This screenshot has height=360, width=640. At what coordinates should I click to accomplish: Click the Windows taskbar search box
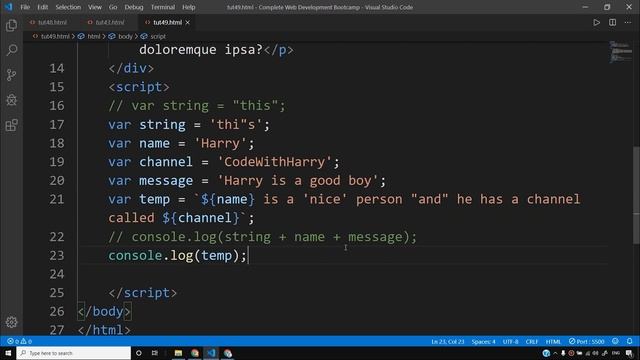(73, 353)
